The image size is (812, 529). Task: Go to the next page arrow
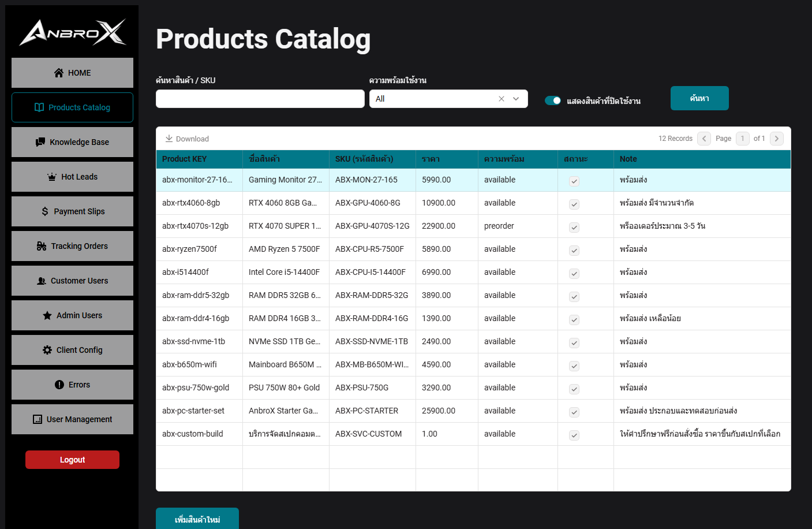(777, 139)
